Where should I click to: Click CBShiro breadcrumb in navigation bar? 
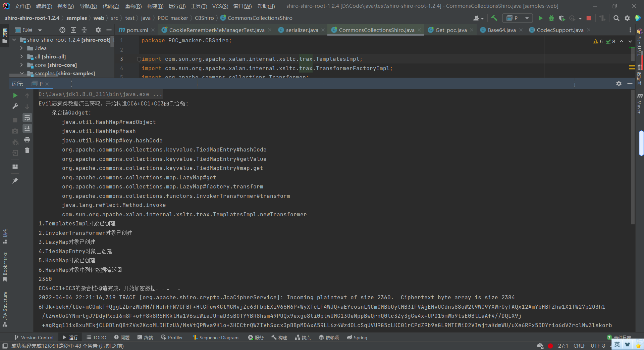204,18
